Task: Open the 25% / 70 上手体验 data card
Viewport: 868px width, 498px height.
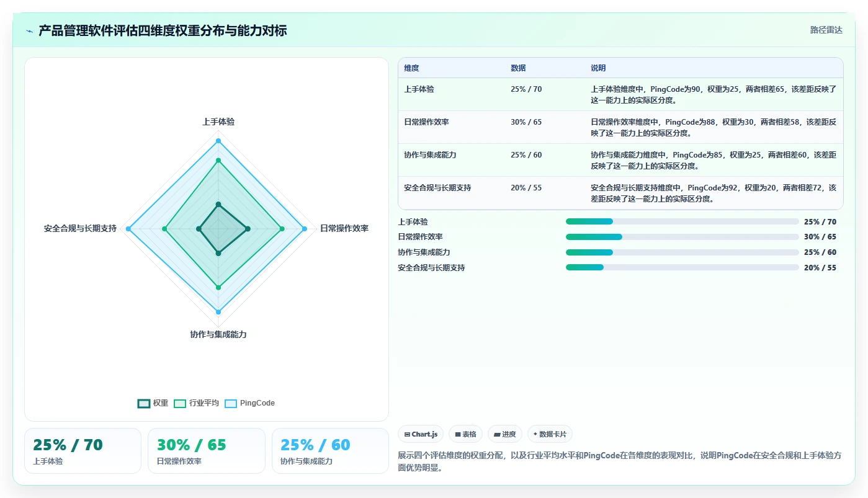Action: pyautogui.click(x=83, y=451)
